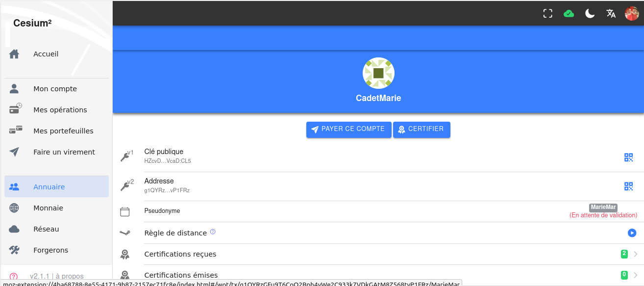Open the à propos version link
The image size is (644, 286).
click(x=70, y=276)
